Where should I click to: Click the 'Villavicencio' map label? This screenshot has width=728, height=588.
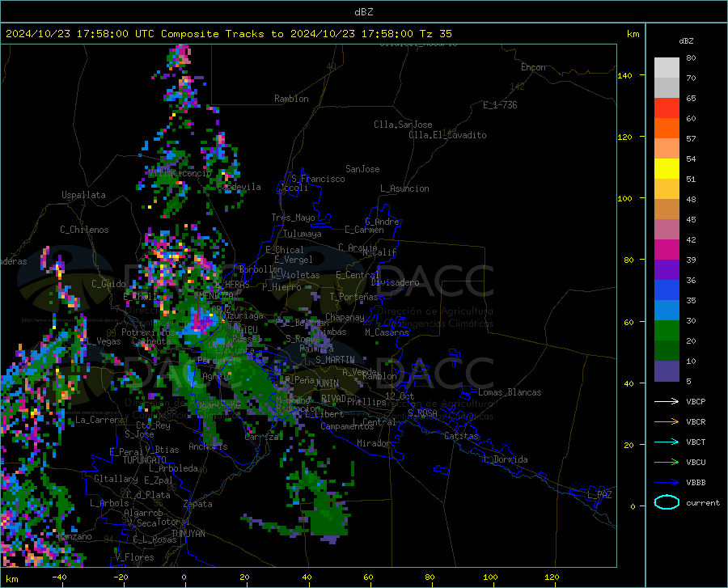point(180,173)
